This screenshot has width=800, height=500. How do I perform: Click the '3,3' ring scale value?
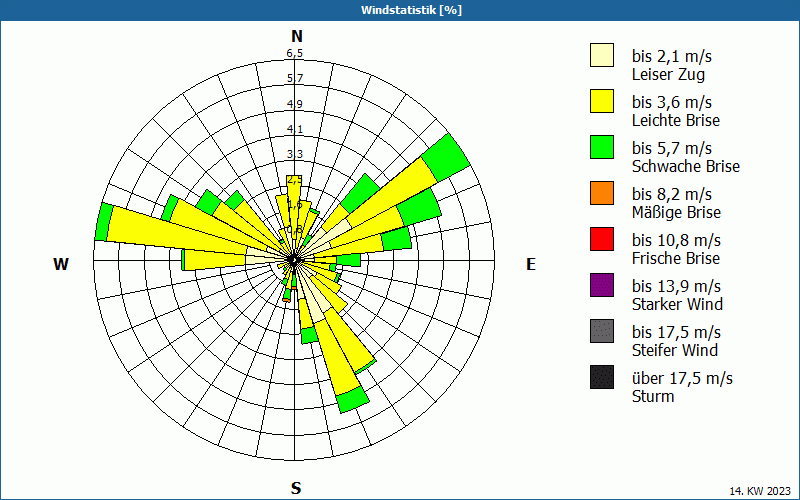pyautogui.click(x=294, y=154)
